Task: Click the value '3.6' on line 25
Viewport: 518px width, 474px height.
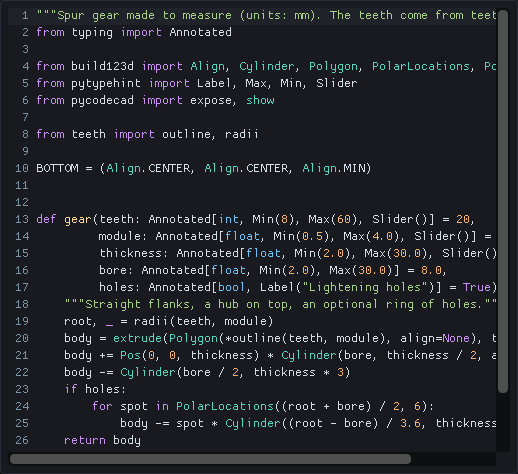Action: [410, 423]
